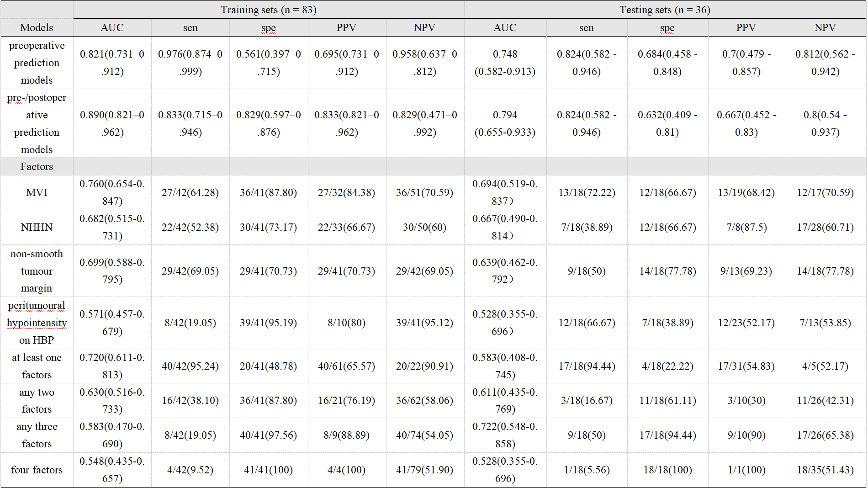Select the NHHN row label

tap(37, 227)
